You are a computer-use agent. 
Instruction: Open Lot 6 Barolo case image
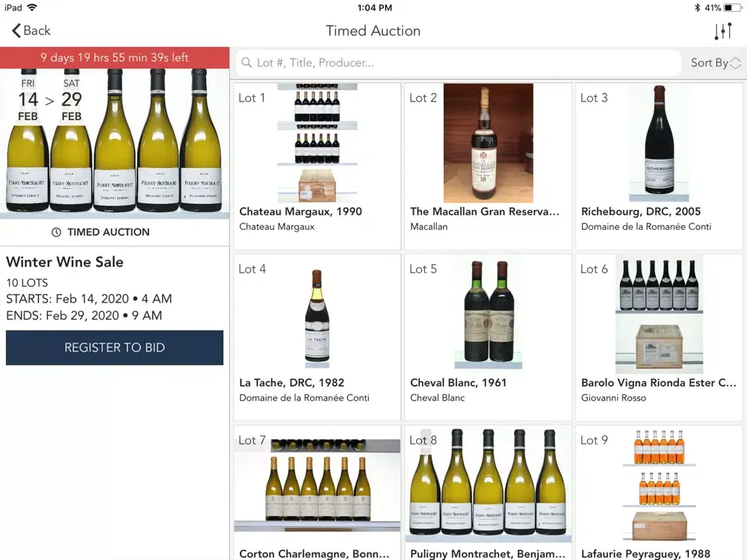point(660,315)
